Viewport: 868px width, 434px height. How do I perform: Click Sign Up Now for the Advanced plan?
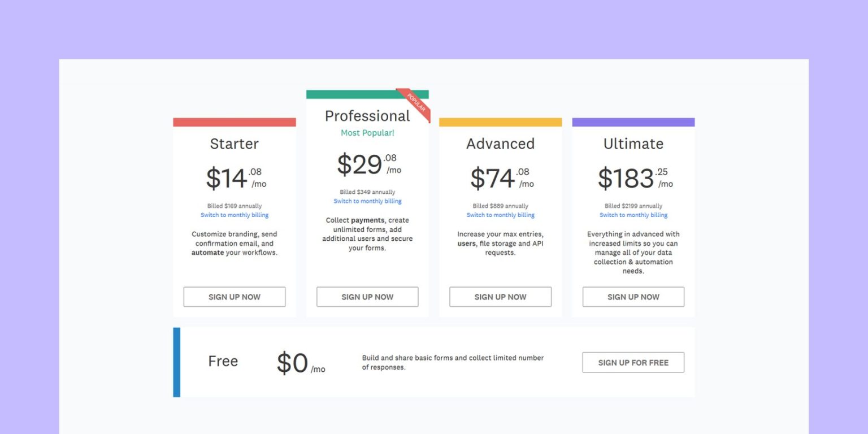point(500,297)
